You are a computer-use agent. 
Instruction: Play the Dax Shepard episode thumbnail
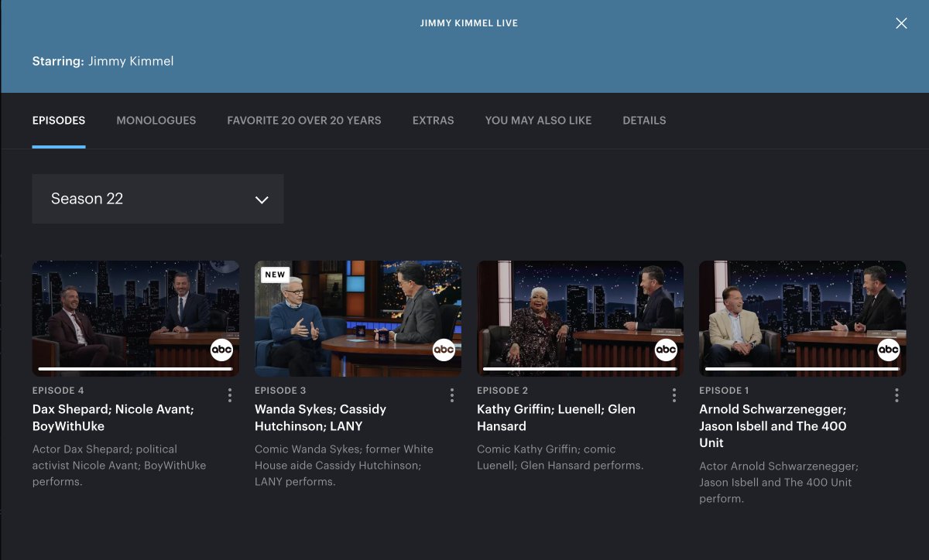pyautogui.click(x=135, y=319)
